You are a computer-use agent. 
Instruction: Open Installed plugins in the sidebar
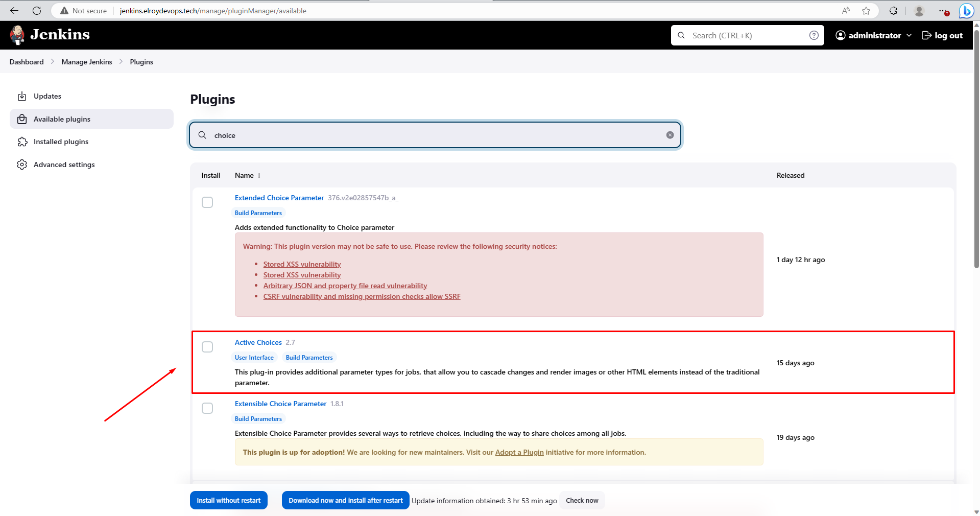coord(91,142)
